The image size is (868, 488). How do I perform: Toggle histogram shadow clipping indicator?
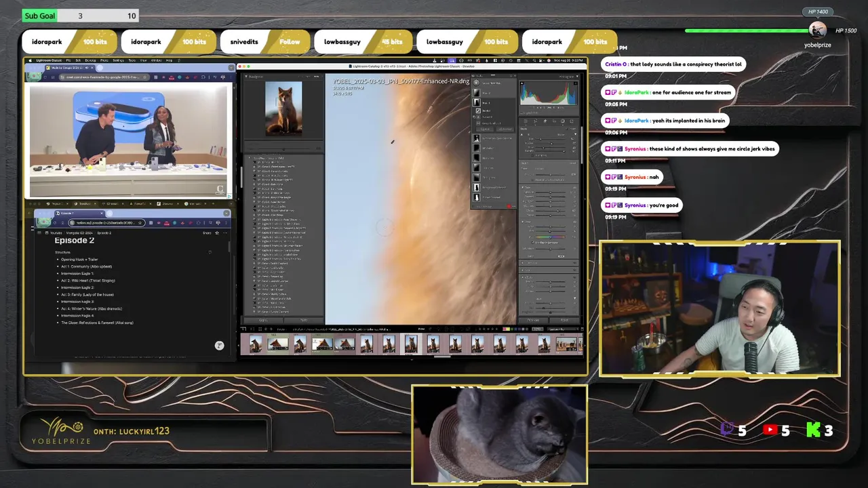point(522,83)
